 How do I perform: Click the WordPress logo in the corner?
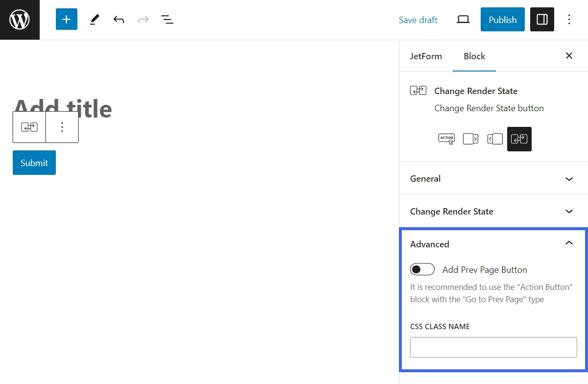pos(20,20)
